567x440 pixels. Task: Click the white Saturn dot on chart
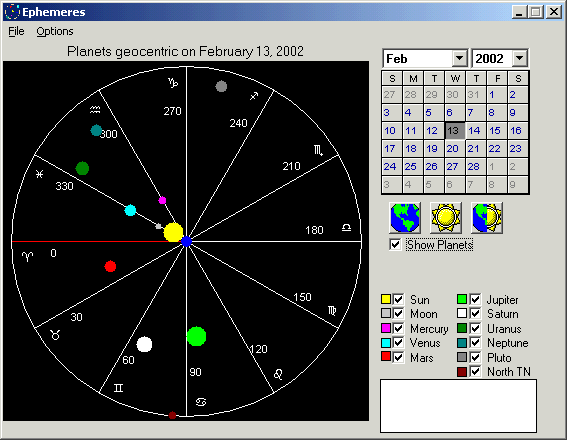(144, 344)
